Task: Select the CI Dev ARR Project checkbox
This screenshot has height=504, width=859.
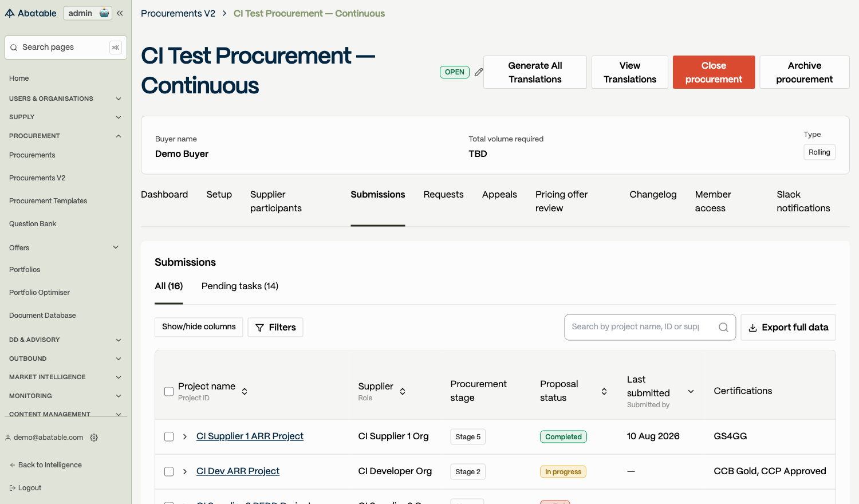Action: coord(169,472)
